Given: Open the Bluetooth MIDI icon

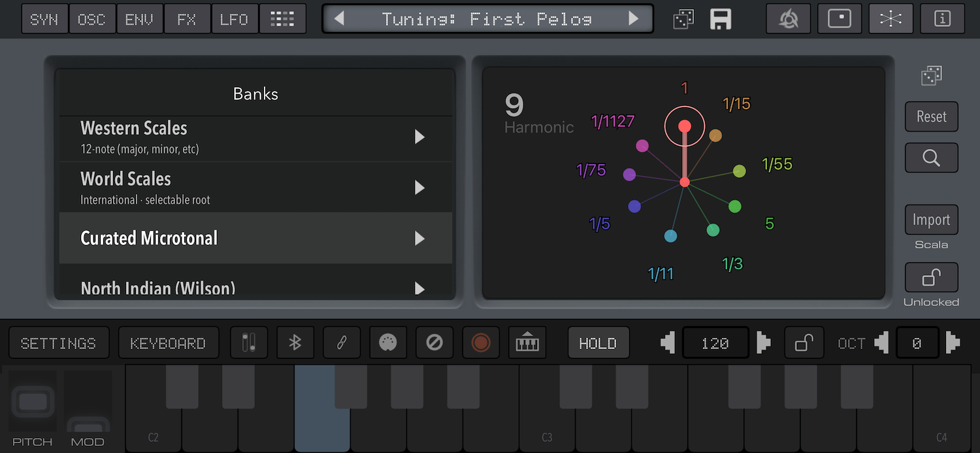Looking at the screenshot, I should [x=295, y=343].
